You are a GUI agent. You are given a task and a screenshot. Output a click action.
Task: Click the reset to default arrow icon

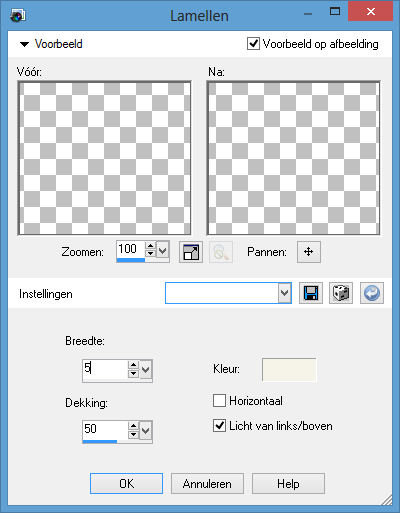pos(372,293)
